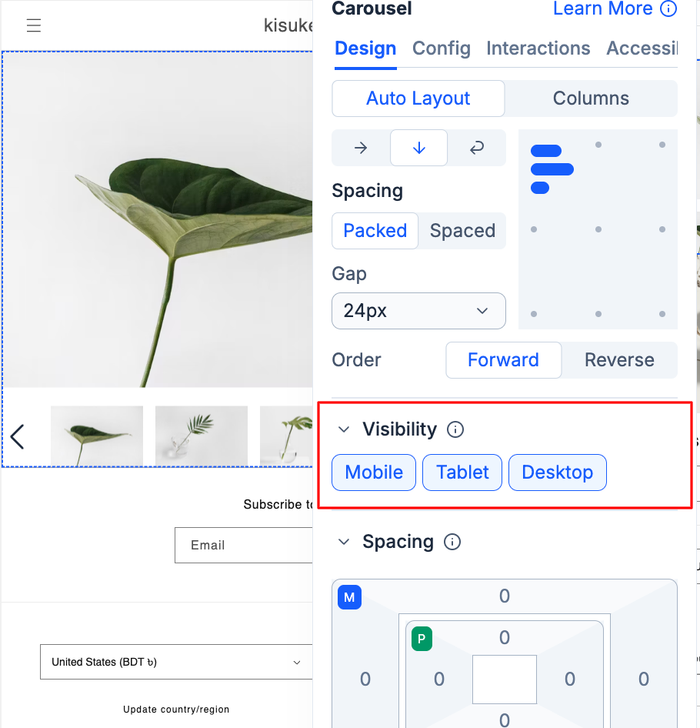Open the United States country dropdown
This screenshot has width=700, height=728.
[176, 662]
